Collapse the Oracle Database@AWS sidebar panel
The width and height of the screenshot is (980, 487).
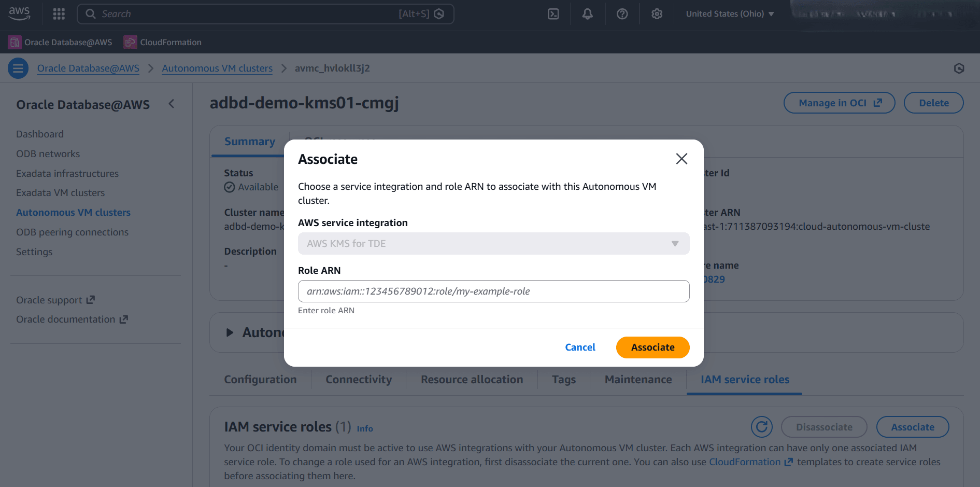click(172, 104)
